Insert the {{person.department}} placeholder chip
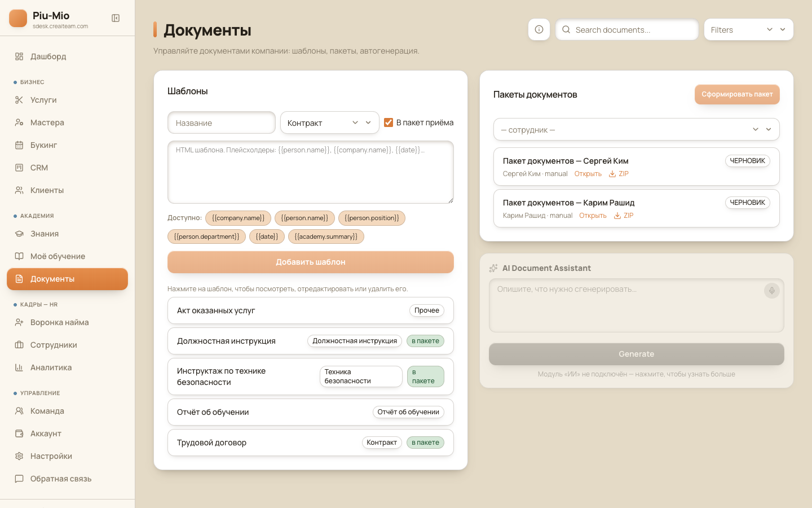Viewport: 812px width, 508px height. click(206, 237)
